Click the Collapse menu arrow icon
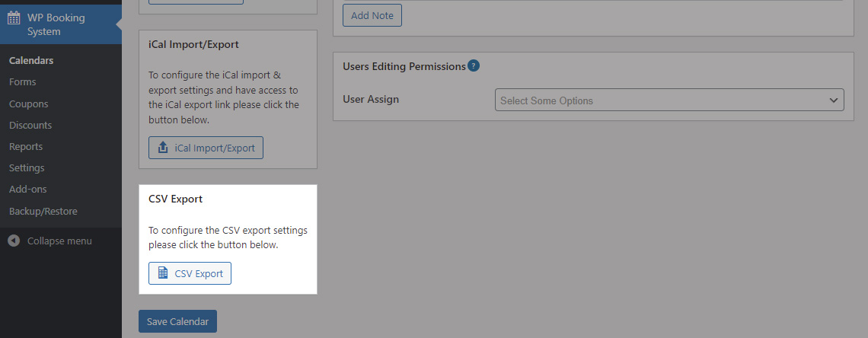The width and height of the screenshot is (868, 338). click(x=14, y=241)
